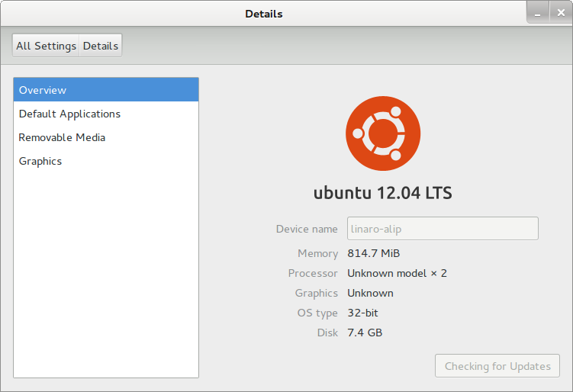573x392 pixels.
Task: Click the Device name label
Action: pos(307,229)
